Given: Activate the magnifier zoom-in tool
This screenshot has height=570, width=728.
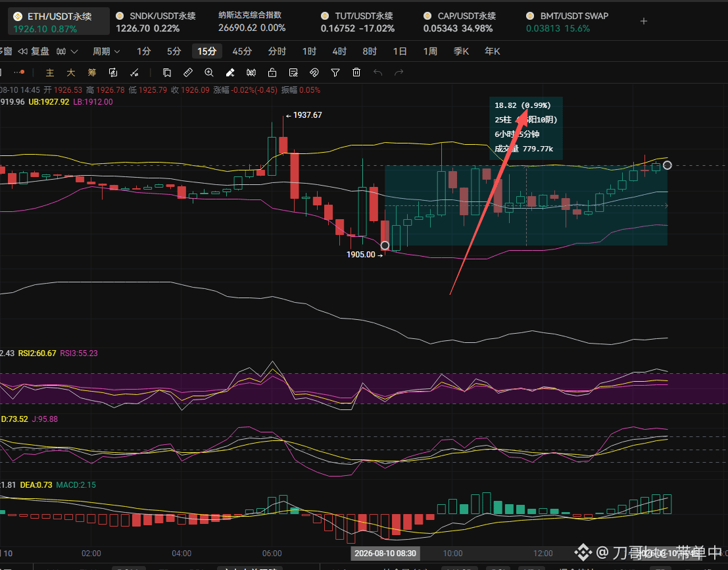Looking at the screenshot, I should click(209, 72).
